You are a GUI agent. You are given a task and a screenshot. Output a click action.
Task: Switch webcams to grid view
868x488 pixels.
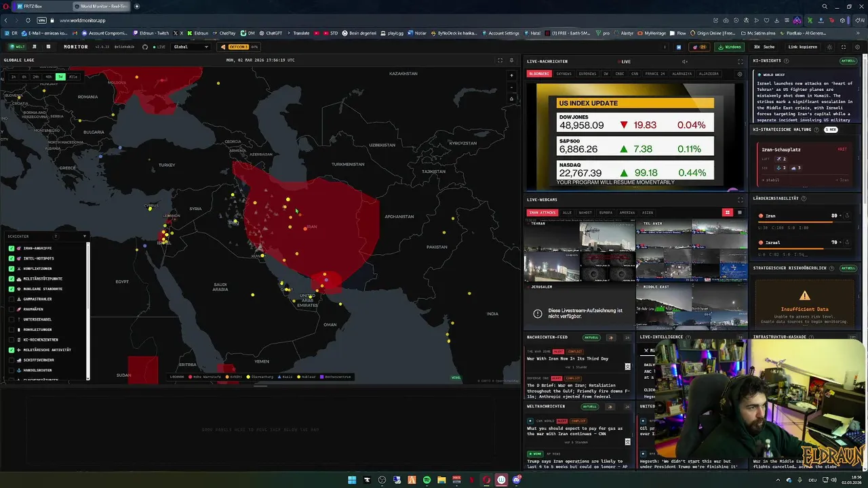click(728, 213)
